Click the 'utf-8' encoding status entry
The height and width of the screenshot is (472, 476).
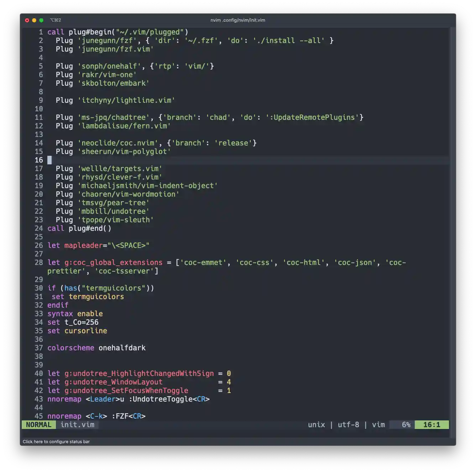point(348,425)
